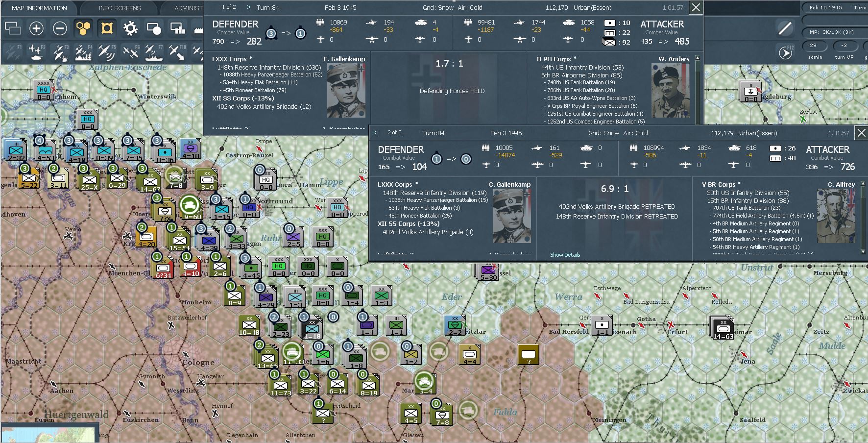The width and height of the screenshot is (868, 443).
Task: Zoom out the map with minus icon
Action: [x=60, y=28]
